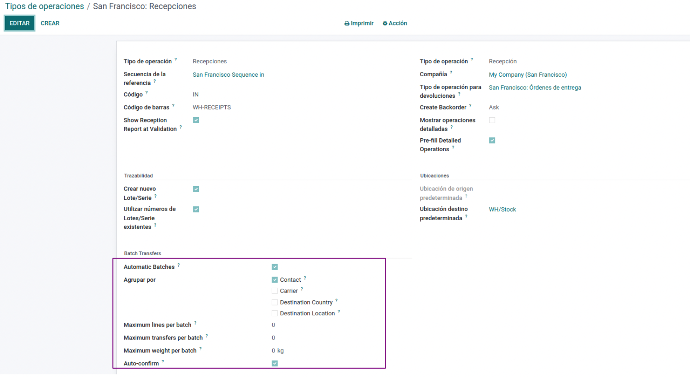The image size is (690, 377).
Task: Enable the Destination Country grouping checkbox
Action: (275, 302)
